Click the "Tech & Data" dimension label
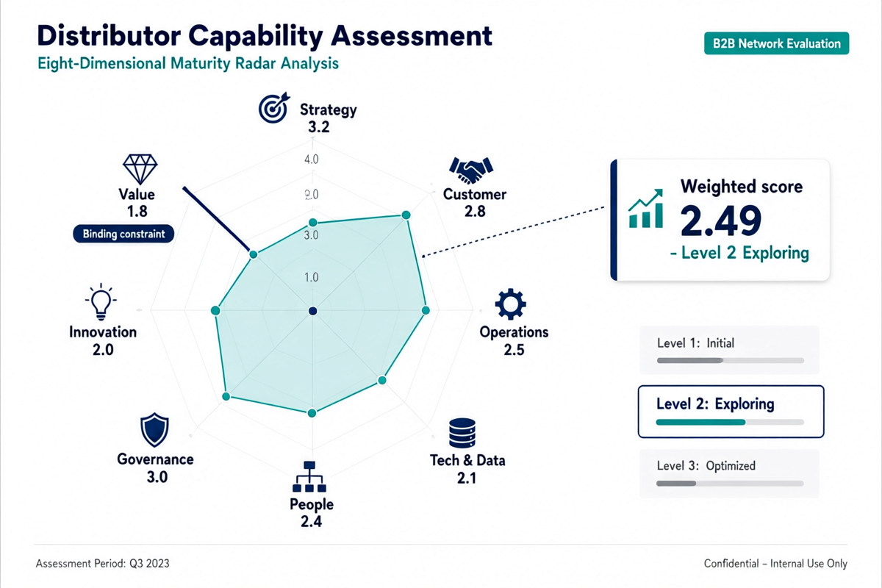 coord(467,460)
